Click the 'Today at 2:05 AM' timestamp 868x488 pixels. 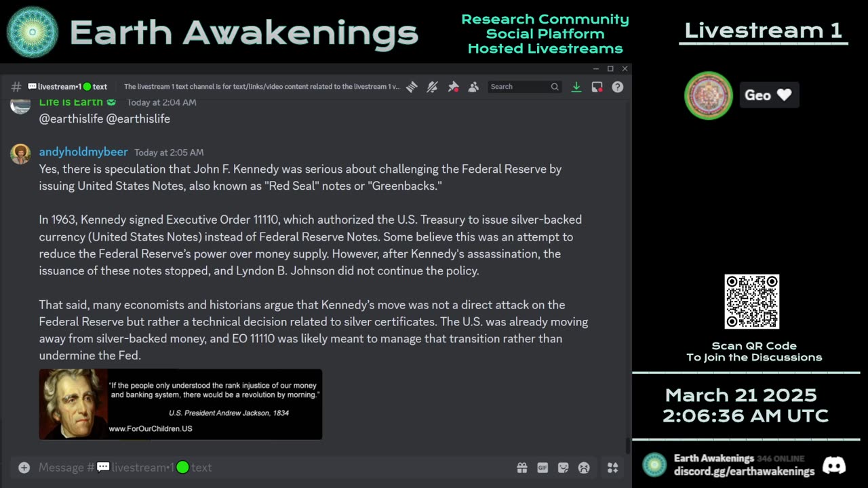[x=169, y=152]
